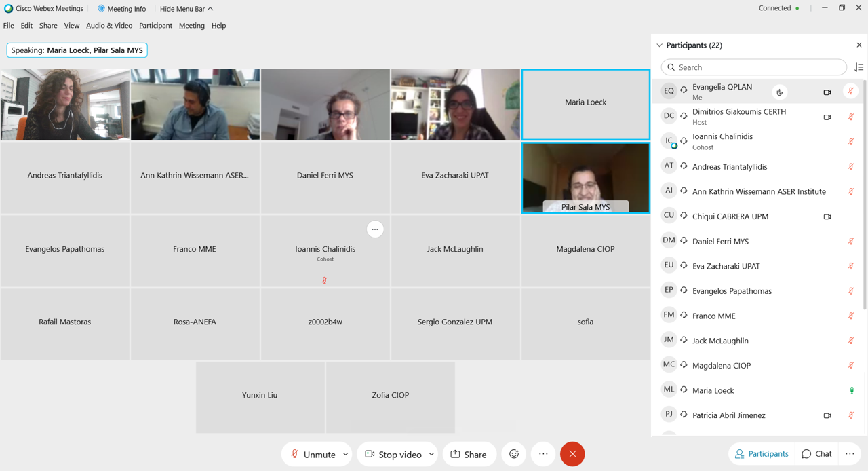Viewport: 868px width, 471px height.
Task: Open the more options button in control bar
Action: (543, 454)
